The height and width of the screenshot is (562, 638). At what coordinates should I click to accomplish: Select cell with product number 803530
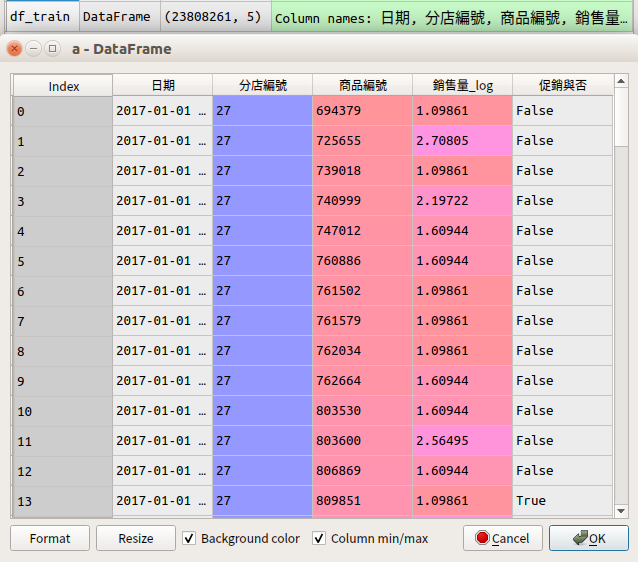point(363,411)
